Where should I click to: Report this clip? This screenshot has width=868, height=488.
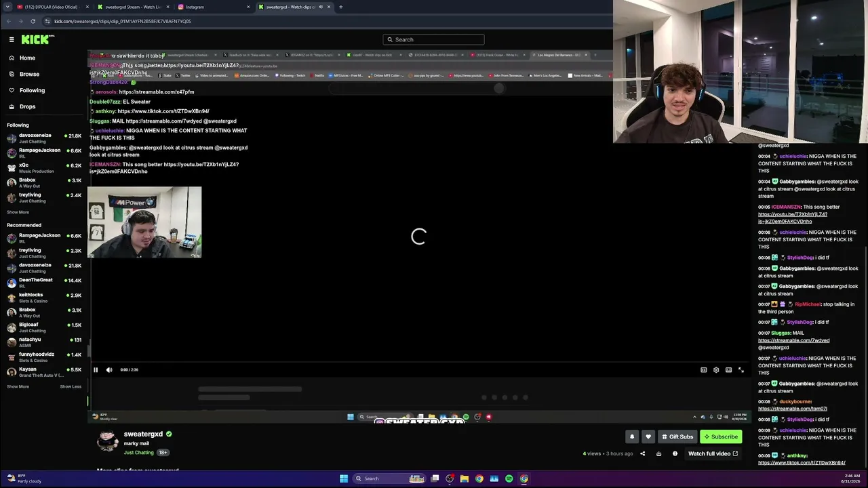[675, 453]
